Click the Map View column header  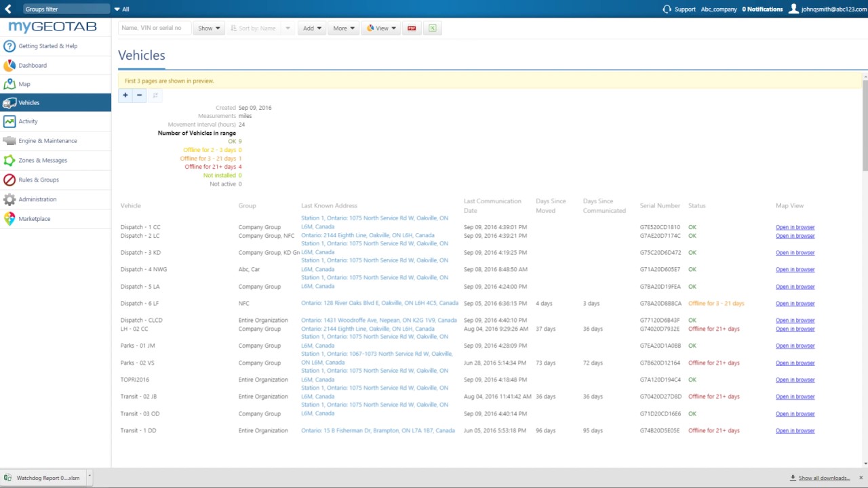(789, 205)
